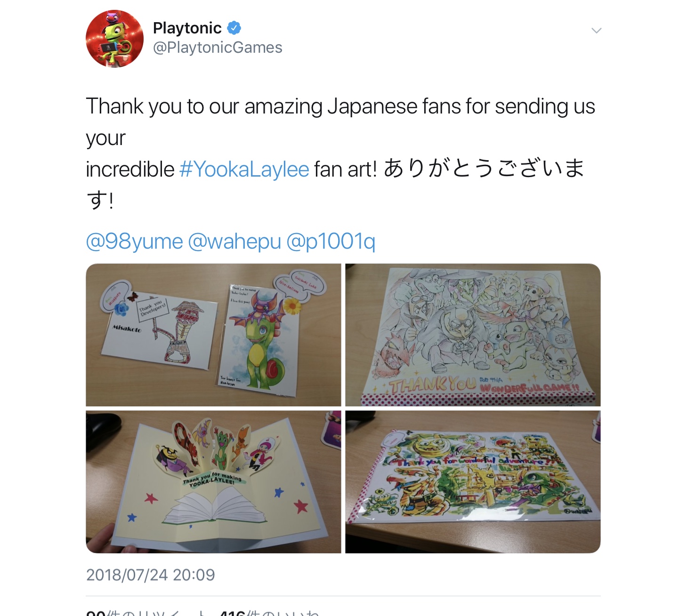The image size is (687, 616).
Task: Open the #YookaLaylee hashtag
Action: 244,169
